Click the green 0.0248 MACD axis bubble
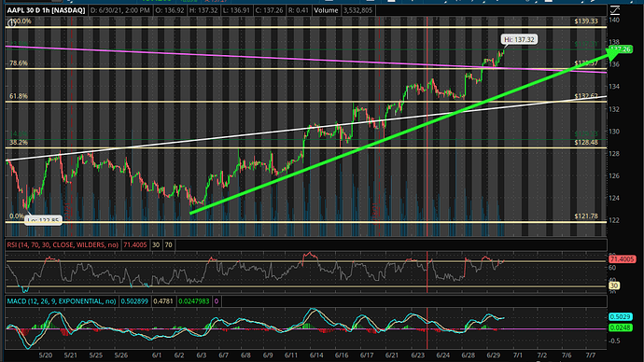The height and width of the screenshot is (362, 644). click(620, 327)
